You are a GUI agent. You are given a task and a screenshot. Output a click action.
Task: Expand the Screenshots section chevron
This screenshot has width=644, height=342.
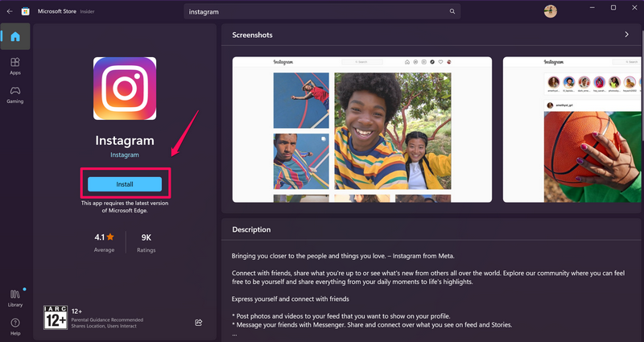tap(626, 35)
